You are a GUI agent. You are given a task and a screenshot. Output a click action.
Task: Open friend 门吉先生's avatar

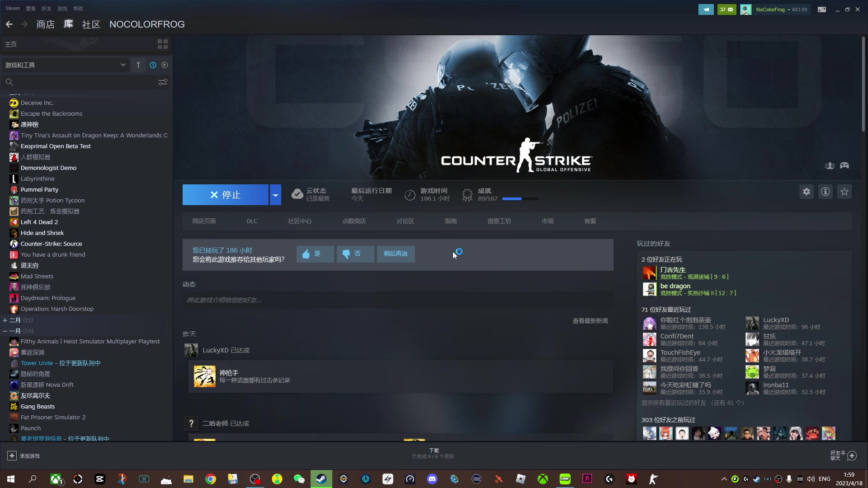650,273
